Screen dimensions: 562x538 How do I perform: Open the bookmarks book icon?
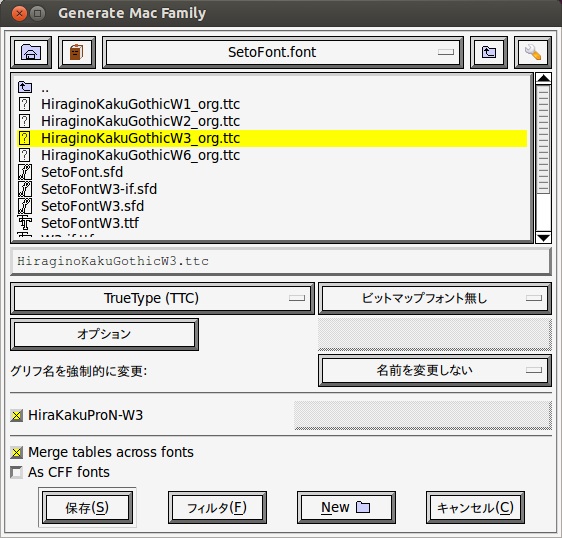[x=77, y=52]
